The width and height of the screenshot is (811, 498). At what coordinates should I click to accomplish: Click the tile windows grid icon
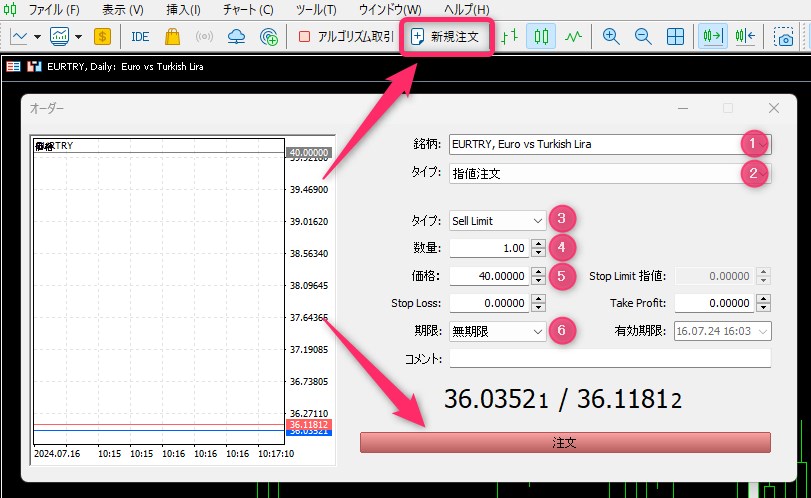tap(675, 36)
